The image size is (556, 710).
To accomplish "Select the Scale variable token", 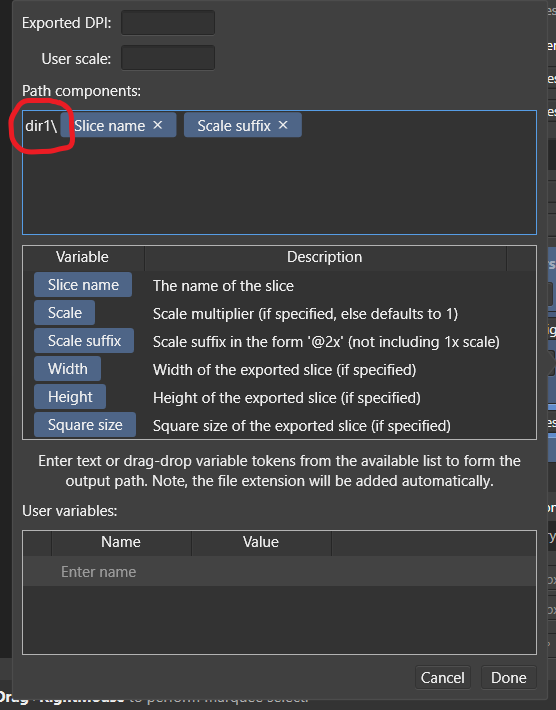I will click(x=64, y=313).
